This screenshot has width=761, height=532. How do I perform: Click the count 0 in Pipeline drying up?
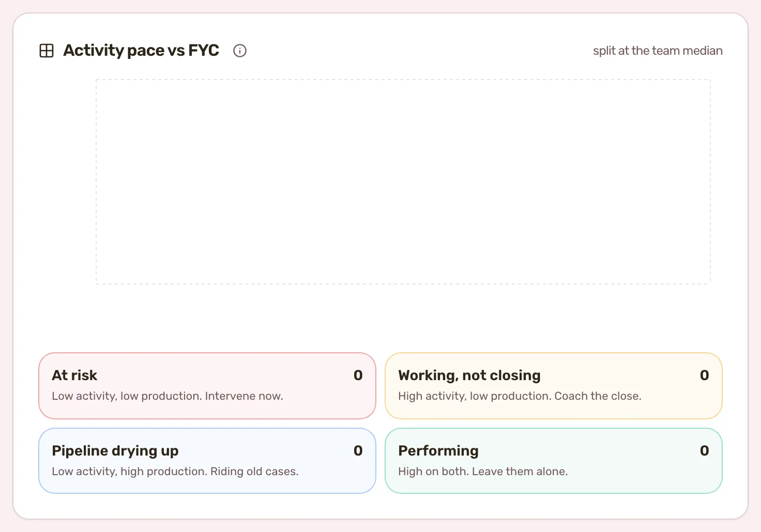(x=358, y=451)
